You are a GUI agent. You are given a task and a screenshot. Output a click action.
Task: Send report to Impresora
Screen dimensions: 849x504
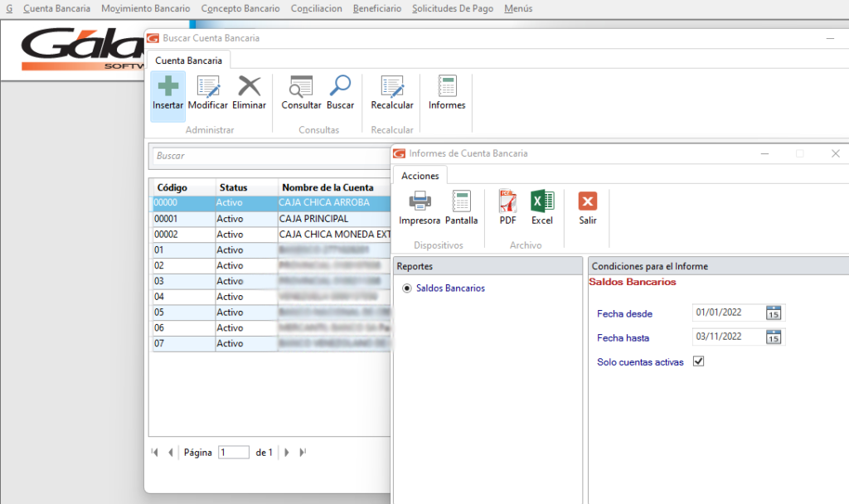420,201
